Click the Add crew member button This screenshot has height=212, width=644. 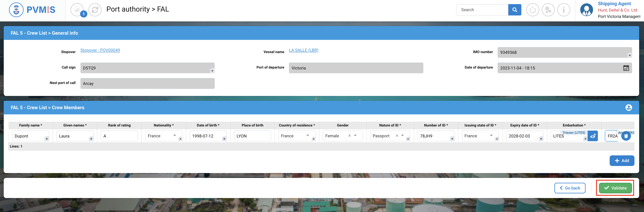coord(621,161)
